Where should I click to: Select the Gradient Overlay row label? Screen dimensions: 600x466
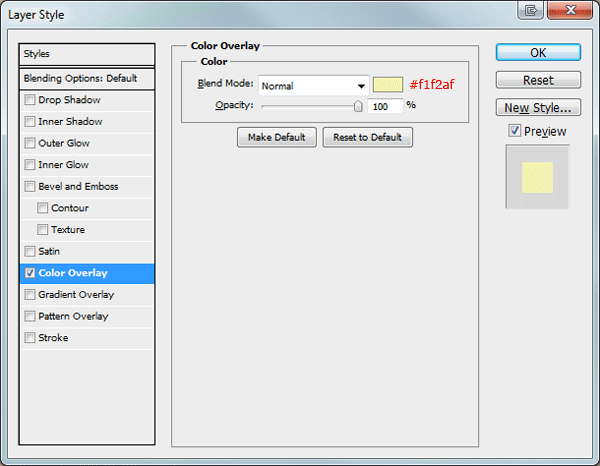pos(76,295)
